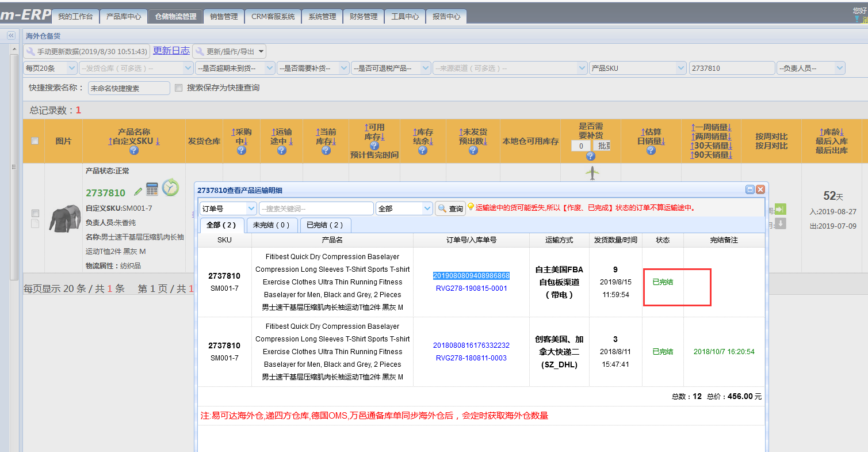
Task: Click the 查询 search button in dialog
Action: (x=450, y=208)
